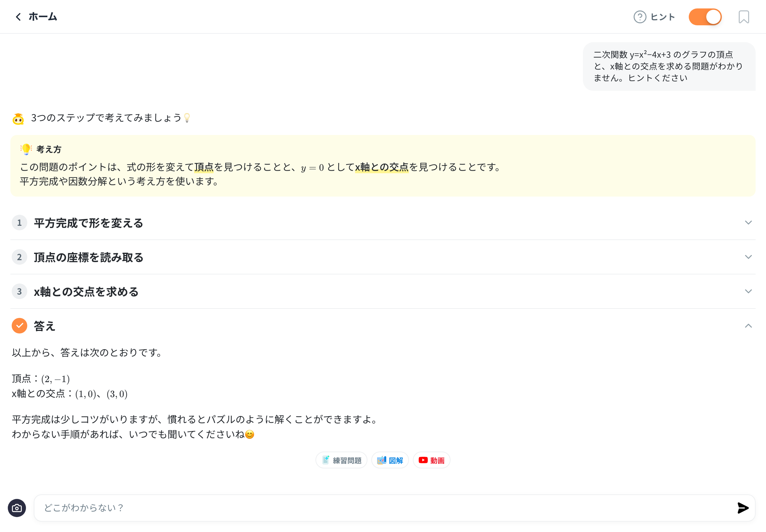Send the message with arrow icon
Image resolution: width=766 pixels, height=532 pixels.
tap(743, 508)
